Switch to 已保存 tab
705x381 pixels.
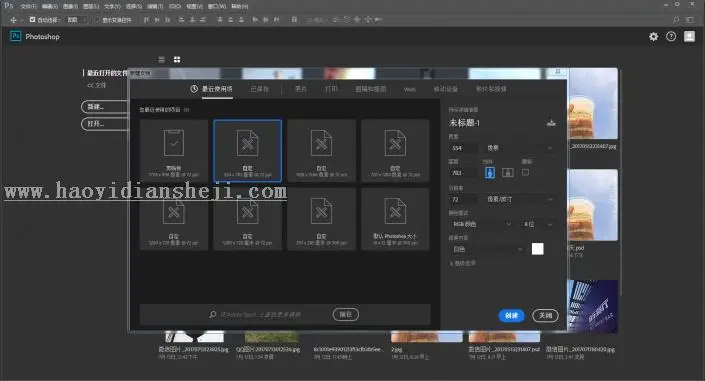[259, 89]
